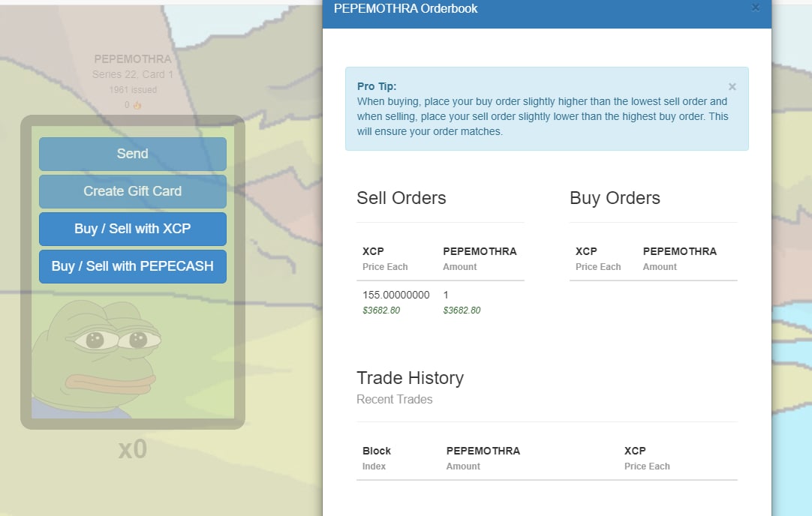Dismiss the Pro Tip alert
812x516 pixels.
(732, 87)
